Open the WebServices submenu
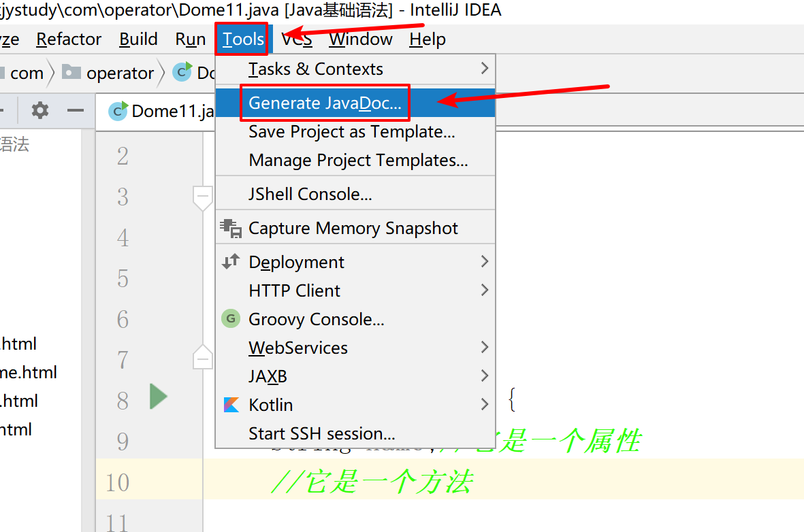This screenshot has width=804, height=532. click(x=355, y=348)
